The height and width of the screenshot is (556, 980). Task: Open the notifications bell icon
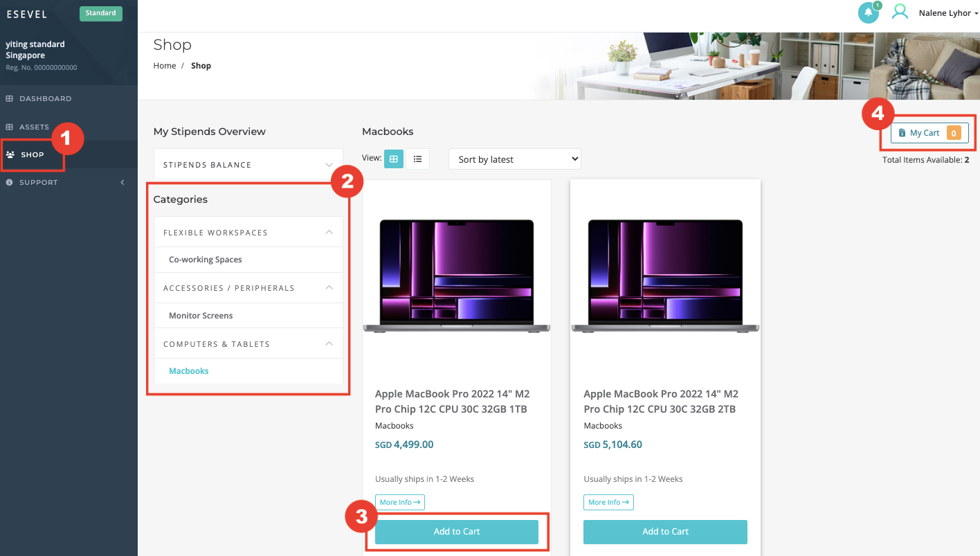tap(868, 12)
